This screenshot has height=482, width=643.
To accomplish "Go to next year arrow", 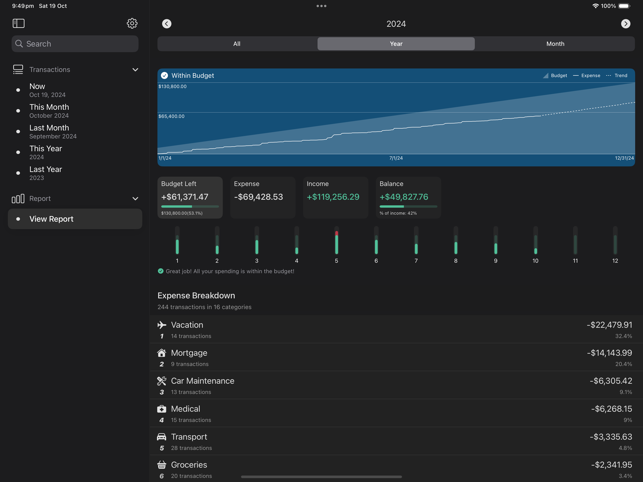I will (625, 24).
